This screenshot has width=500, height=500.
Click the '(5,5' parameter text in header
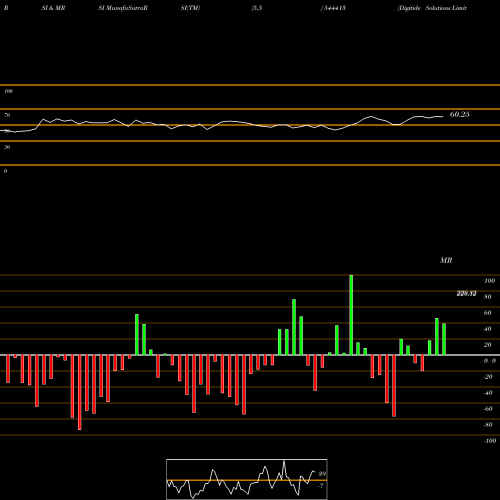tap(257, 8)
